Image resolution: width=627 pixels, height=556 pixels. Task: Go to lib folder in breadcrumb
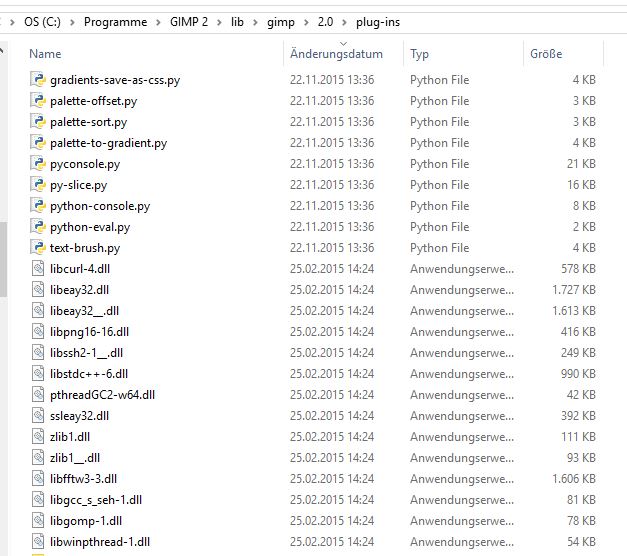point(237,22)
